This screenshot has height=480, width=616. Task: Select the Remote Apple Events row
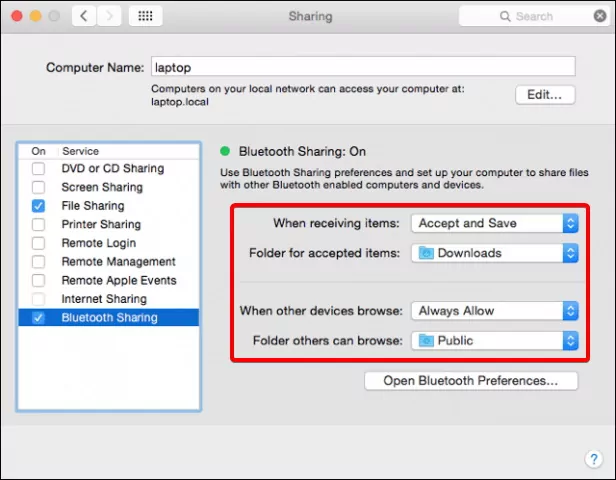pos(109,280)
